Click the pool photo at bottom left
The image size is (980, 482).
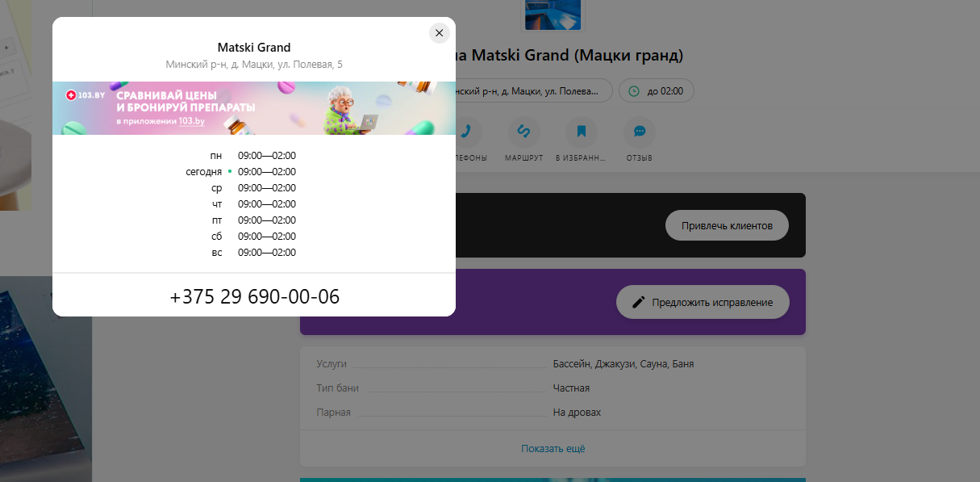pyautogui.click(x=46, y=379)
